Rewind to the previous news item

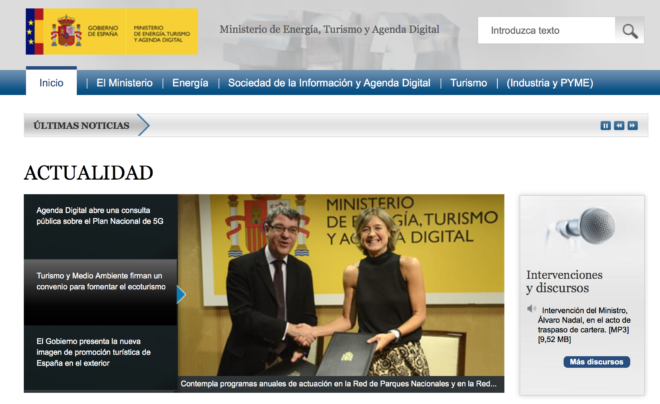(619, 125)
